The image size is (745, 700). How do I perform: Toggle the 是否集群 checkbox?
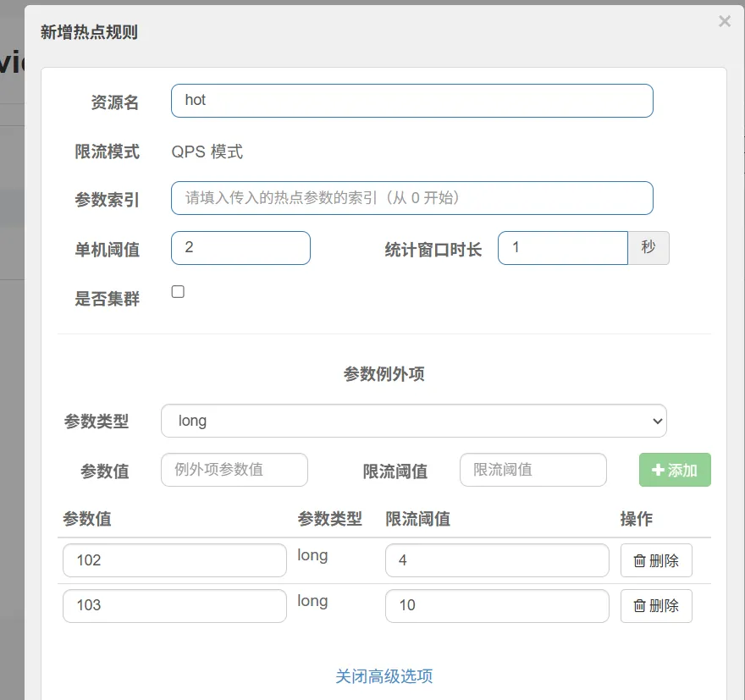(178, 292)
